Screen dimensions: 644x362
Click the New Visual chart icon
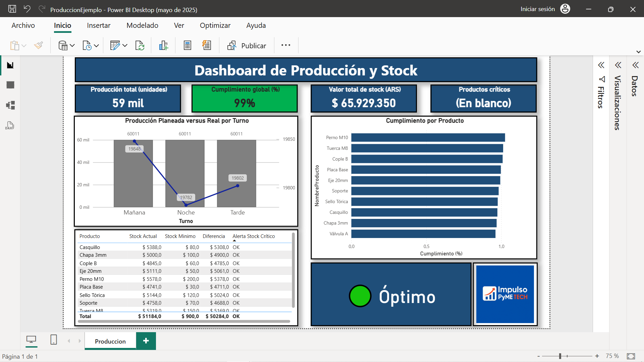coord(163,46)
